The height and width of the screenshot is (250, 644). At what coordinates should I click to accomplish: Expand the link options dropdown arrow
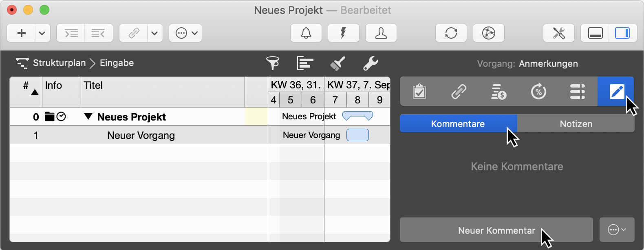pos(154,33)
